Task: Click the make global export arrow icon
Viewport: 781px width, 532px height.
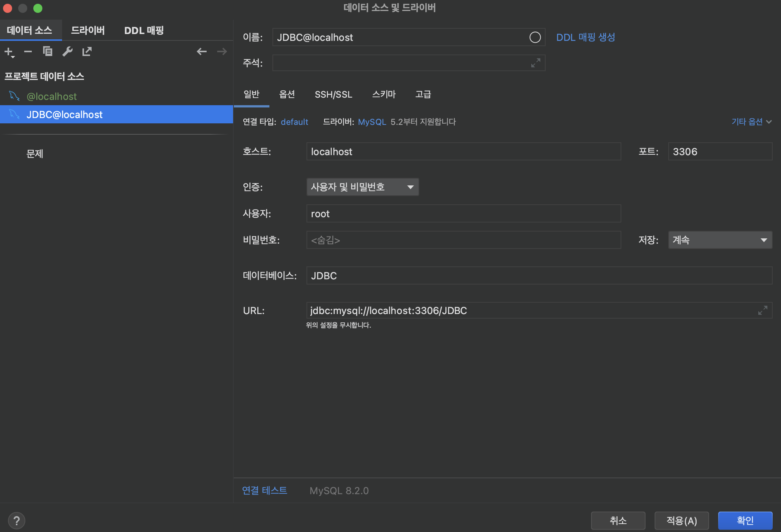Action: (x=87, y=51)
